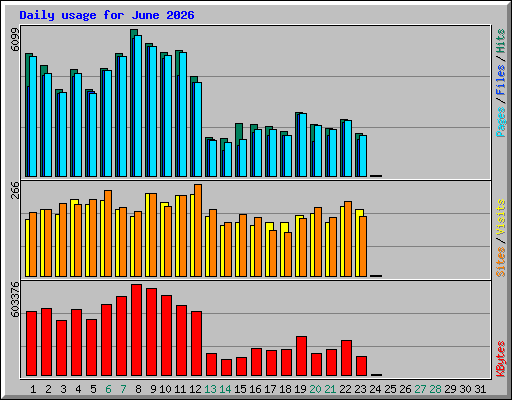Click weekend day 6 label
Viewport: 512px width, 400px height.
click(x=108, y=389)
